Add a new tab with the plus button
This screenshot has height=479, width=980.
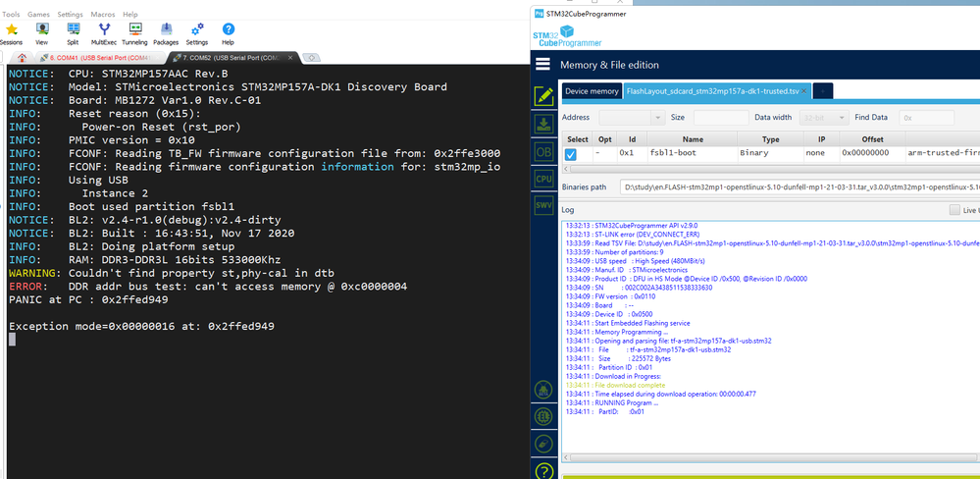click(823, 91)
